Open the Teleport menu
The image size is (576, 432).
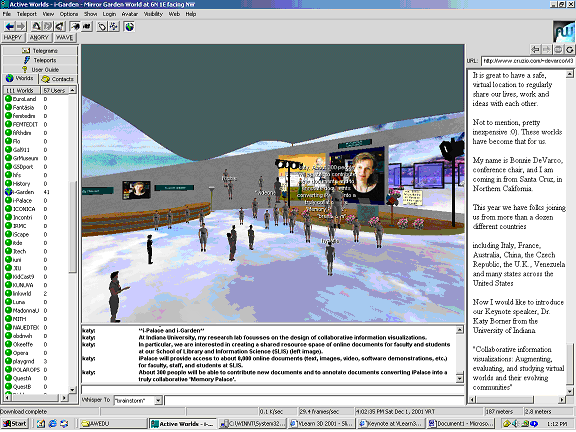[27, 14]
